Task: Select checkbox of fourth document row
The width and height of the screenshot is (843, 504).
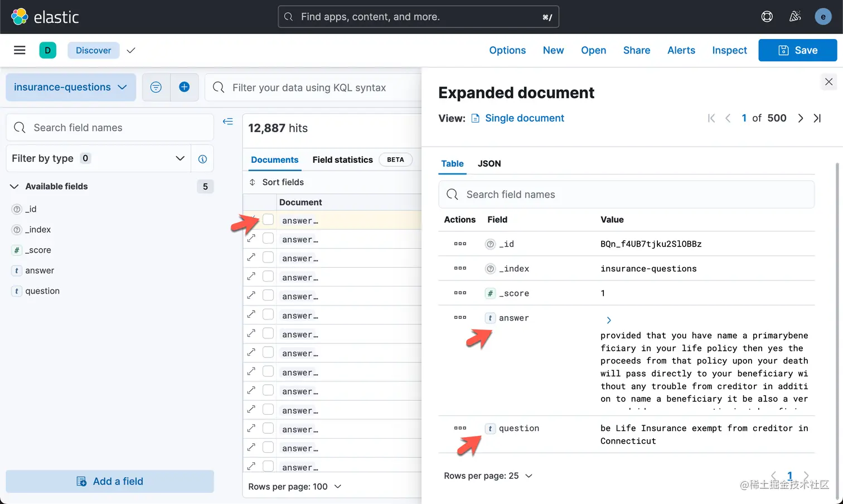Action: (268, 277)
